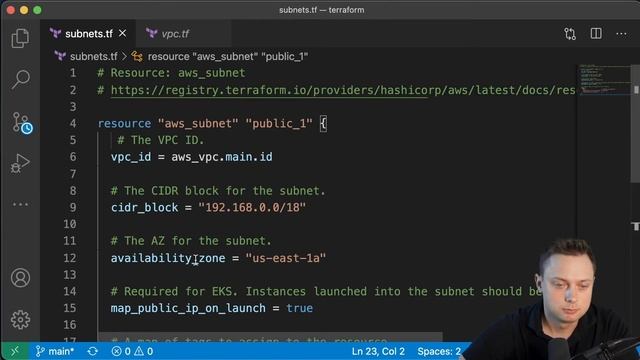This screenshot has width=640, height=360.
Task: Switch to the subnets.tf tab
Action: (x=88, y=33)
